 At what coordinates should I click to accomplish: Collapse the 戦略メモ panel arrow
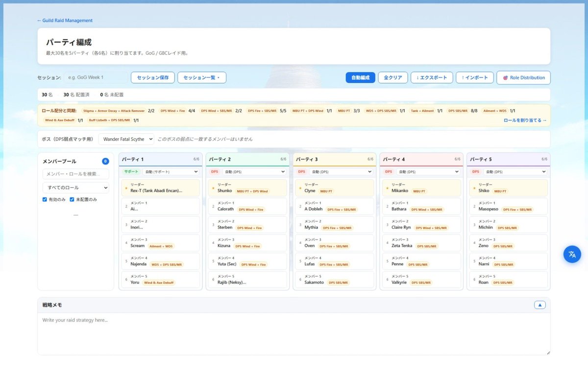(540, 305)
